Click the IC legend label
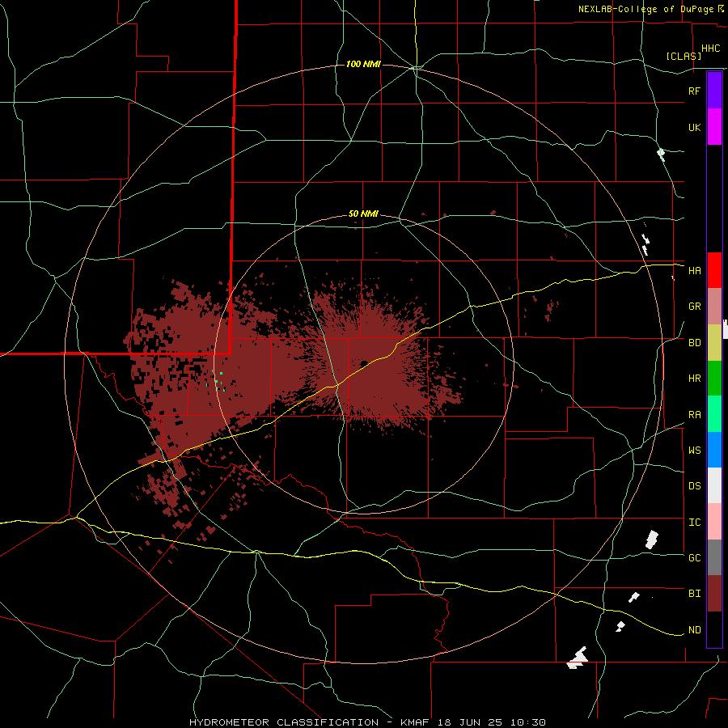 [694, 523]
